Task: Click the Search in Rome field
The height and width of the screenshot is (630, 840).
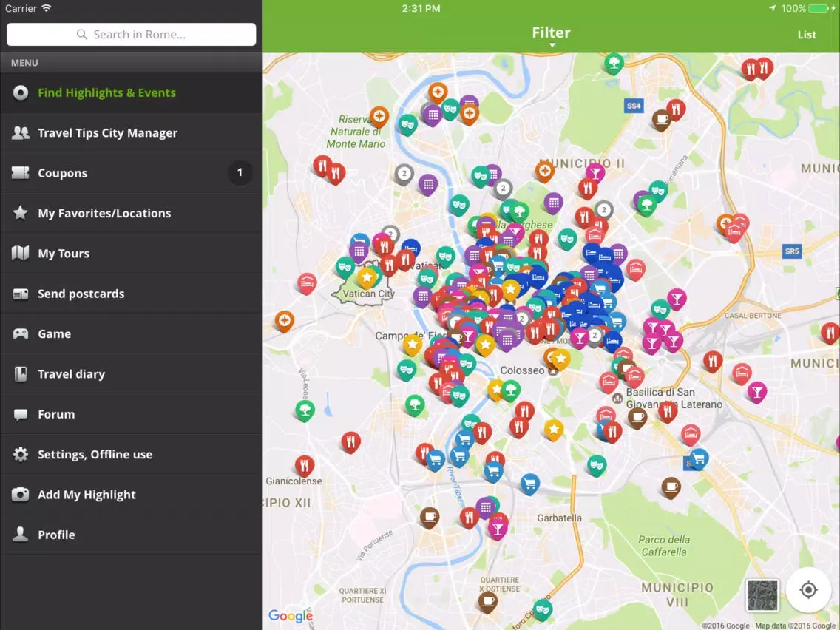Action: point(132,34)
